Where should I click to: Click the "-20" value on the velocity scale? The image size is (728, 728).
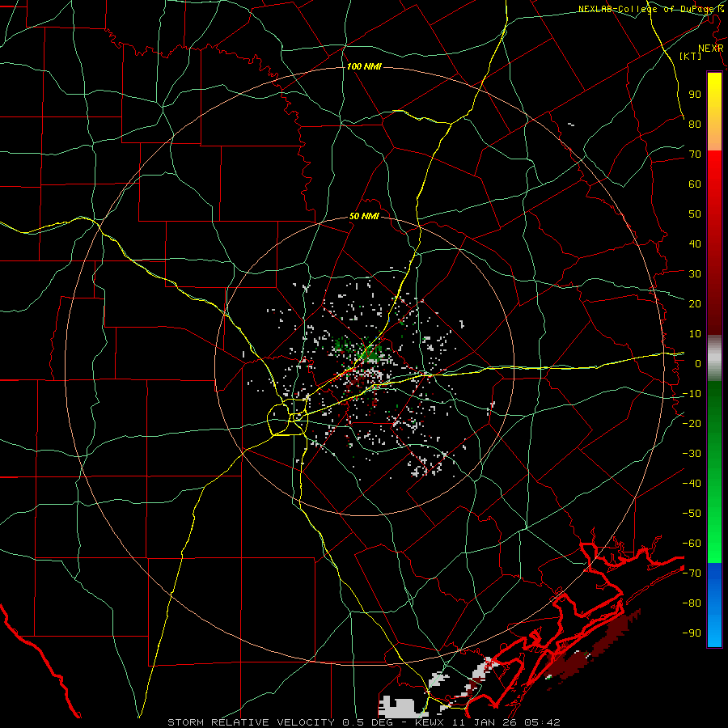click(692, 423)
